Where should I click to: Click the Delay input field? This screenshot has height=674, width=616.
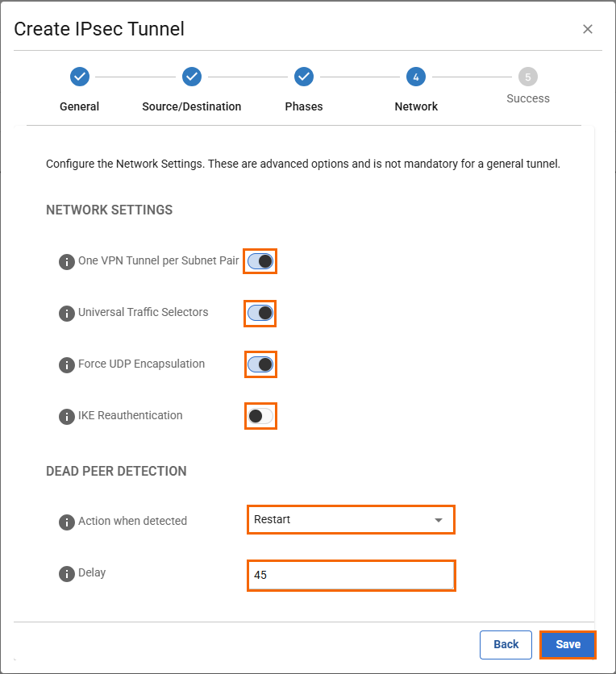coord(351,576)
